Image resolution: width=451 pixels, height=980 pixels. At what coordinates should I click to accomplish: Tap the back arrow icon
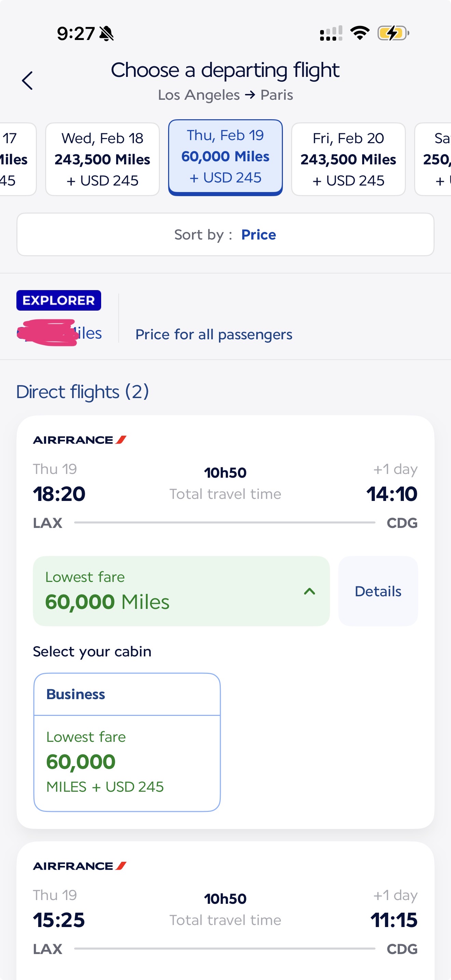(27, 81)
